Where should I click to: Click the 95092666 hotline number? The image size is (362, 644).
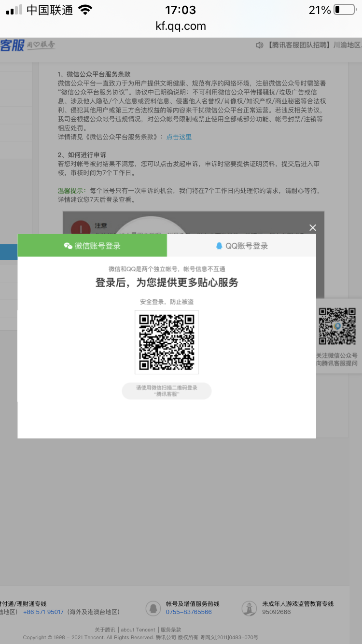[277, 612]
